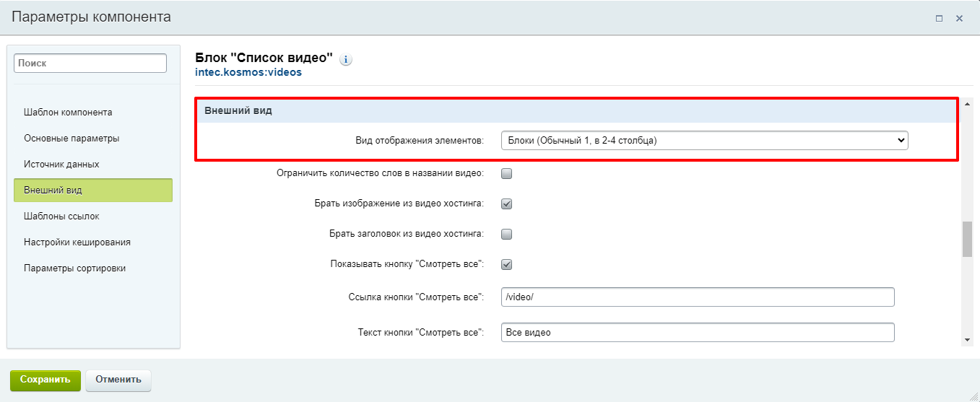Screen dimensions: 980x402
Task: Click the scroll up arrow
Action: 967,102
